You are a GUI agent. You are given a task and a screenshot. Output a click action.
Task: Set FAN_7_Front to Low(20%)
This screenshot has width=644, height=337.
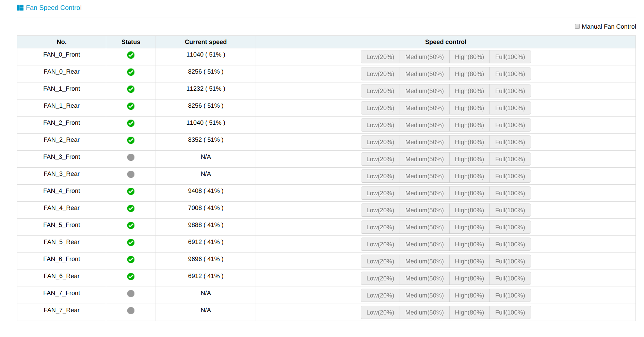coord(380,295)
